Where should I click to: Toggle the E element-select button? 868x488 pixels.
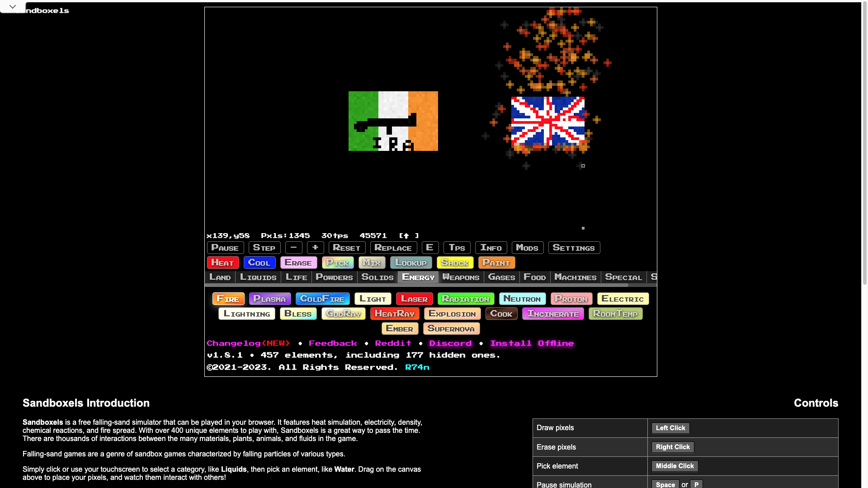(x=430, y=248)
